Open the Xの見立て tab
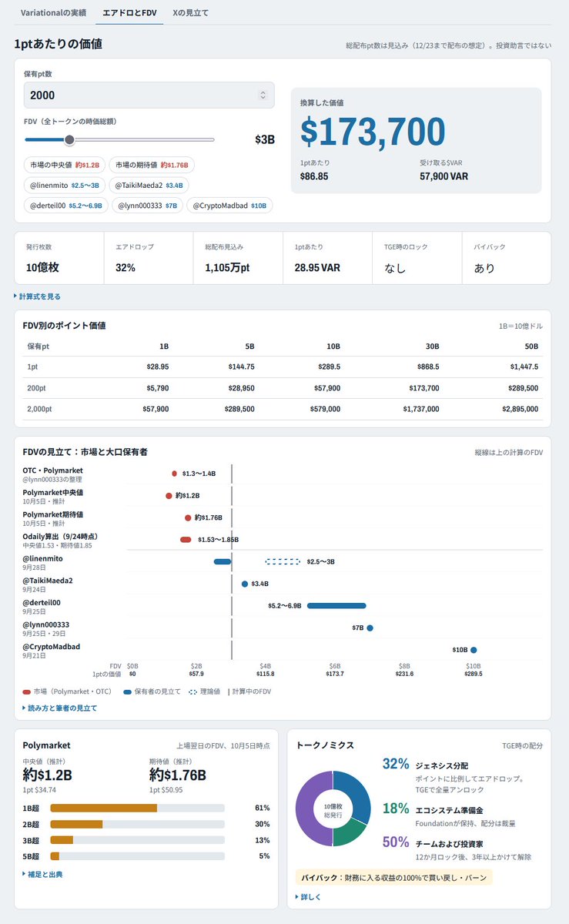Viewport: 569px width, 924px height. click(x=190, y=13)
